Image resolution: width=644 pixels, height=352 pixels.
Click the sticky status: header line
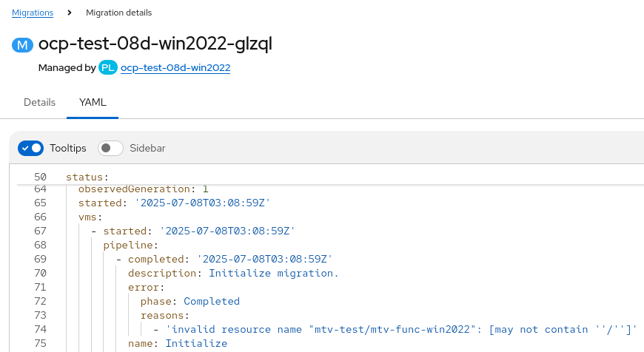pyautogui.click(x=87, y=177)
